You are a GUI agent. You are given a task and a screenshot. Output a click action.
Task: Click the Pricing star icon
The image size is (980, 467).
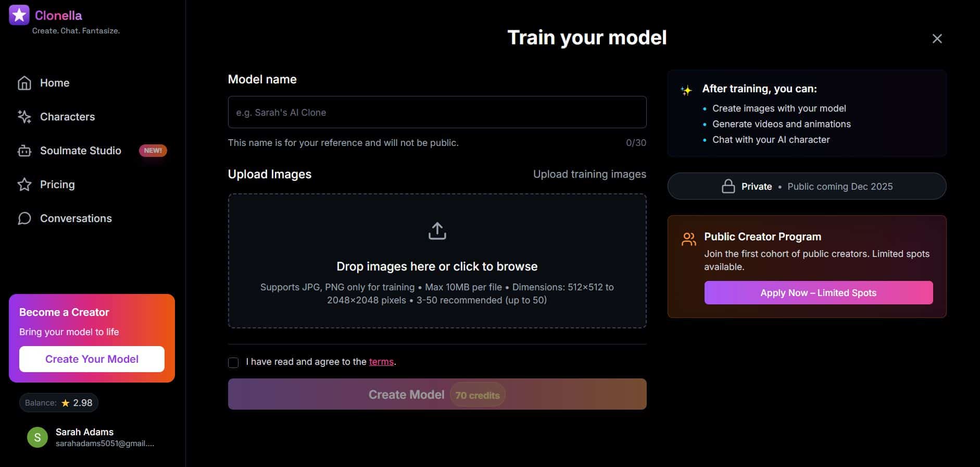[24, 185]
